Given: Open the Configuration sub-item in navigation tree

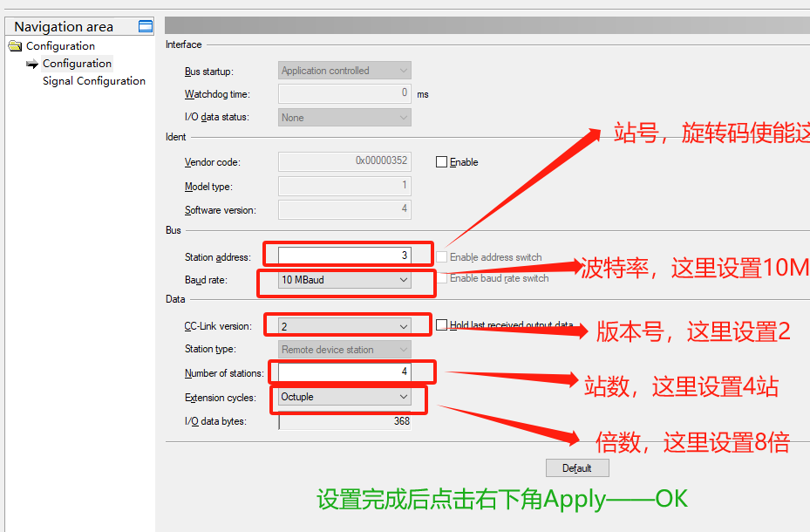Looking at the screenshot, I should [x=77, y=64].
